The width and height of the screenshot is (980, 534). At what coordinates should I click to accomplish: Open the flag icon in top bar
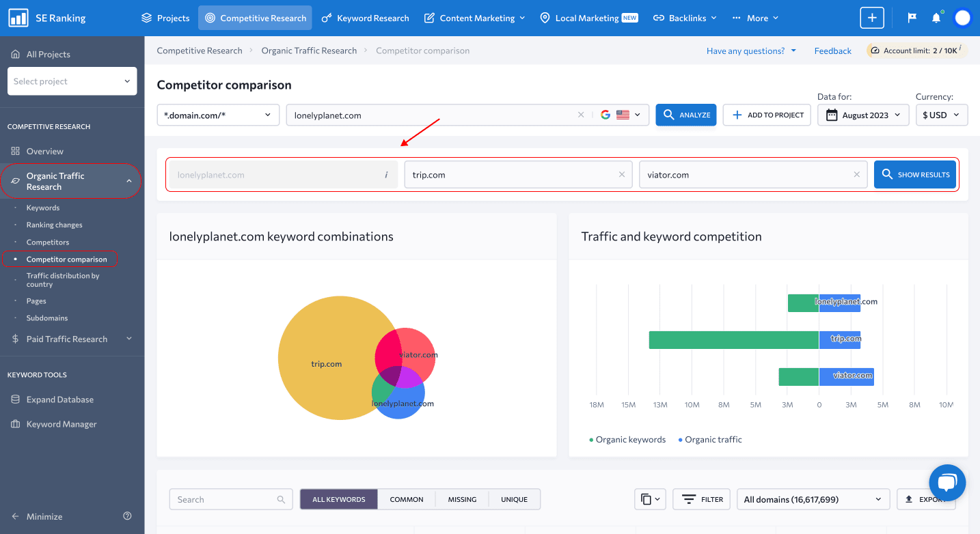coord(912,18)
